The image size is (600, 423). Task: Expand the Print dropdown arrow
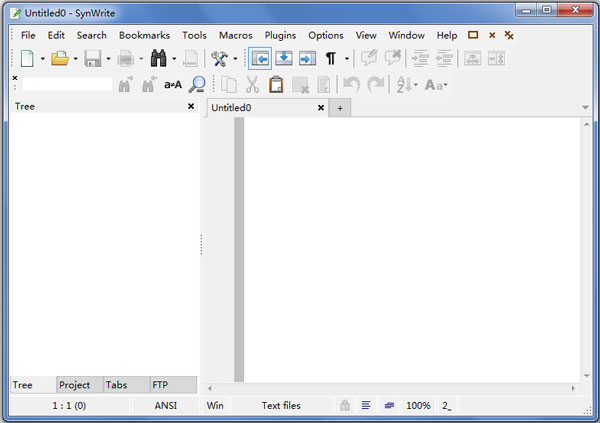[x=141, y=59]
